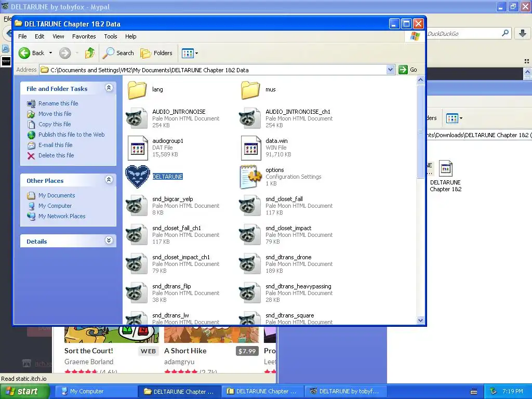Select the audiogroup1 DAT file icon
Viewport: 532px width, 399px height.
[137, 148]
